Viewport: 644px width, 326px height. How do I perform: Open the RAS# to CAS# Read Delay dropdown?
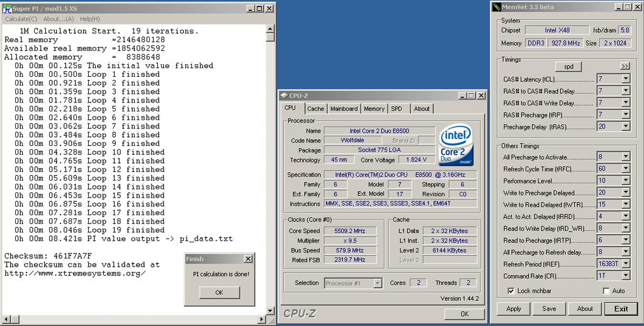coord(626,91)
